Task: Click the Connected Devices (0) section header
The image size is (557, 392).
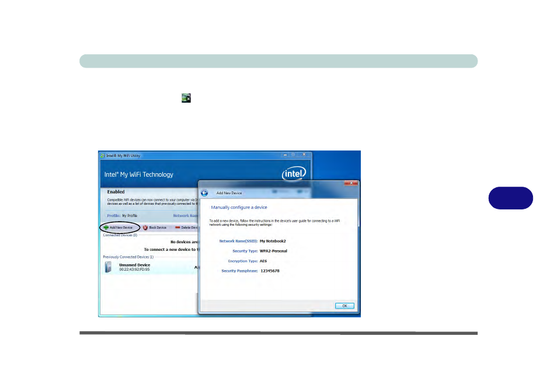Action: click(x=120, y=235)
